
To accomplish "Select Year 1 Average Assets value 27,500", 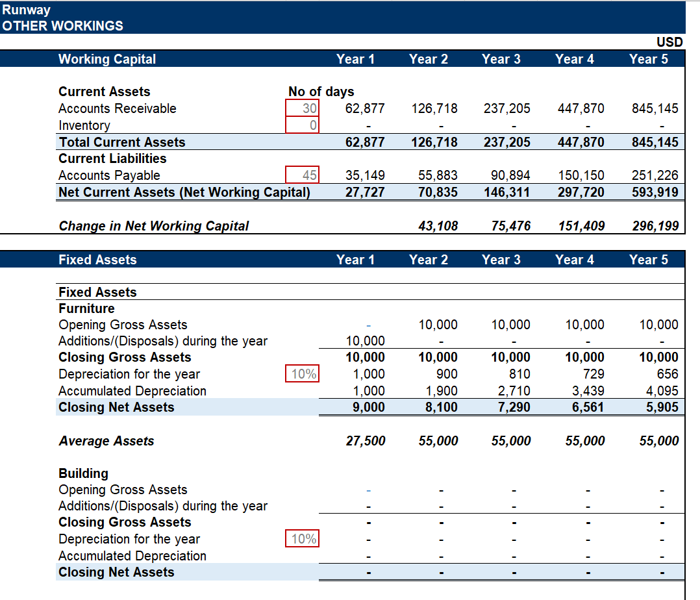I will pos(365,441).
